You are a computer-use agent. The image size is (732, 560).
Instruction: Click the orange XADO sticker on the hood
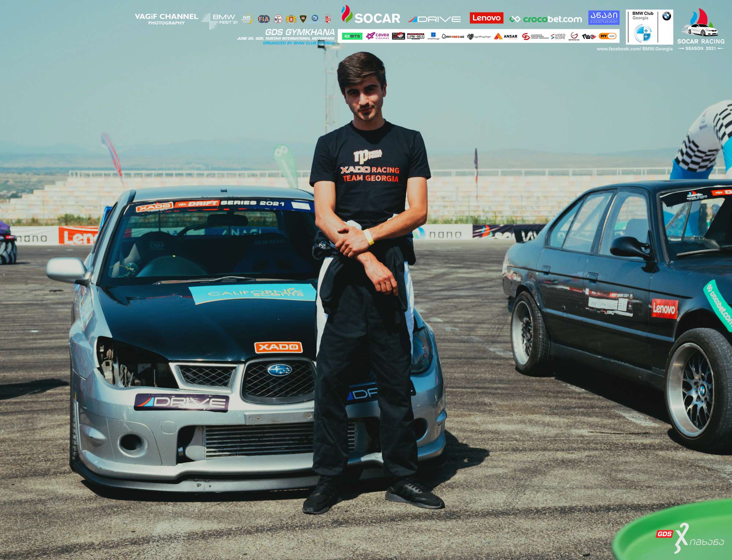(x=278, y=347)
